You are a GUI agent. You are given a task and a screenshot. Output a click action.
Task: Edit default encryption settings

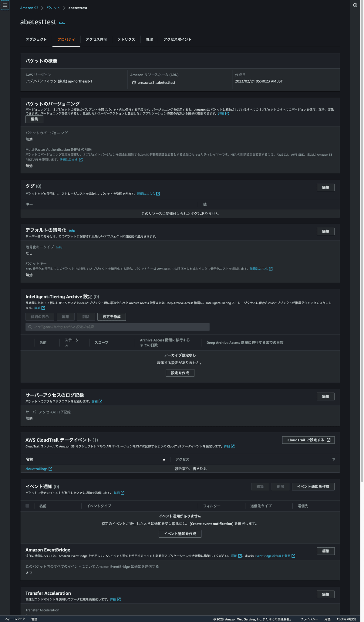[326, 231]
